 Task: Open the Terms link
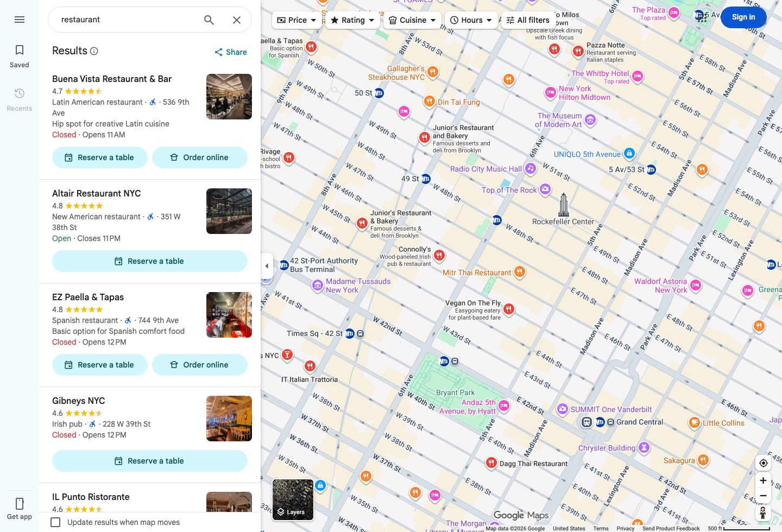click(x=601, y=529)
